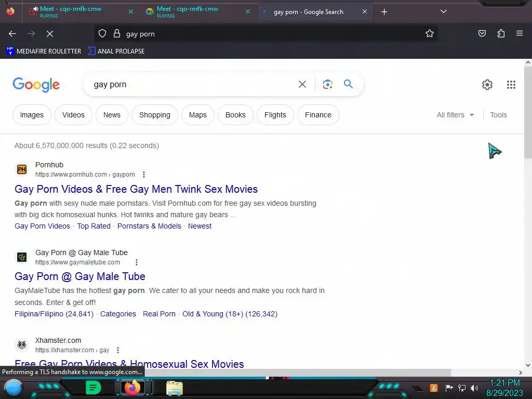Filter results by Books
This screenshot has width=532, height=399.
coord(235,115)
